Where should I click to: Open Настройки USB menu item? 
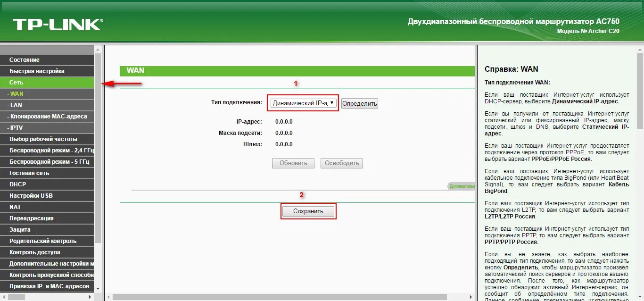(x=47, y=196)
